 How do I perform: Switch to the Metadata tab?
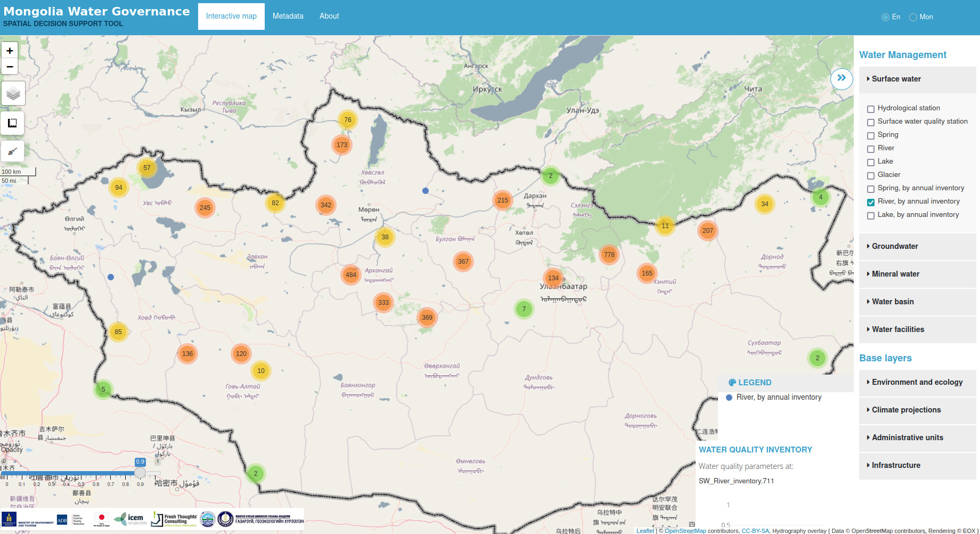point(288,16)
